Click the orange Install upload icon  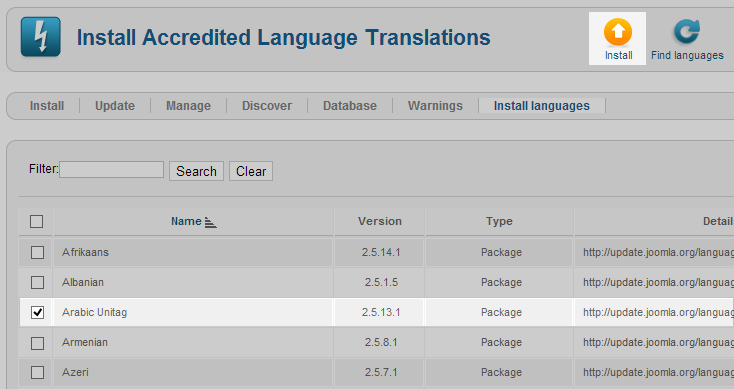[617, 32]
